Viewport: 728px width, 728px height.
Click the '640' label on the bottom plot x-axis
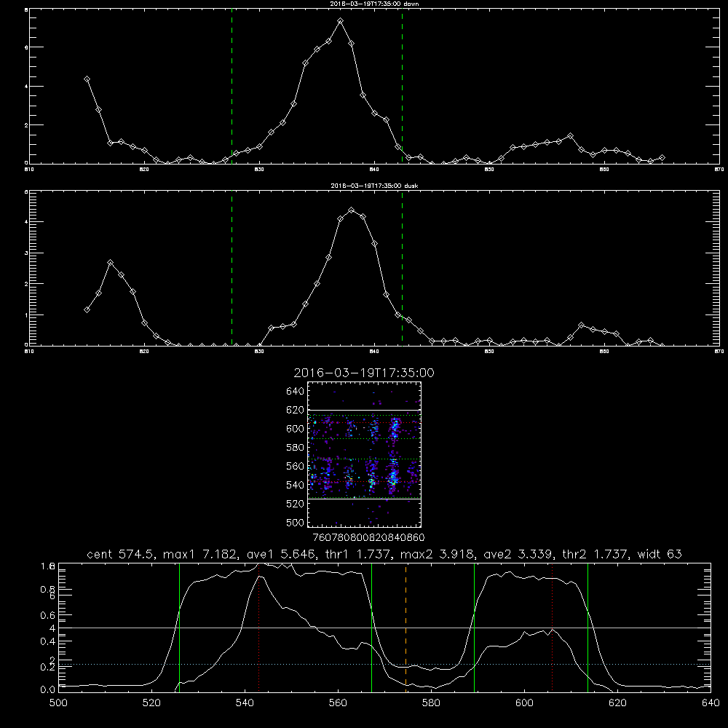point(711,703)
